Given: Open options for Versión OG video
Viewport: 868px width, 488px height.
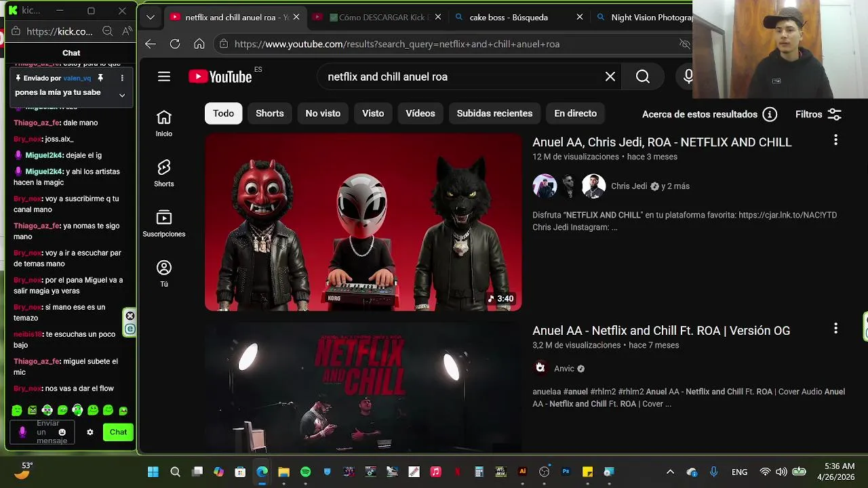Looking at the screenshot, I should (x=835, y=328).
